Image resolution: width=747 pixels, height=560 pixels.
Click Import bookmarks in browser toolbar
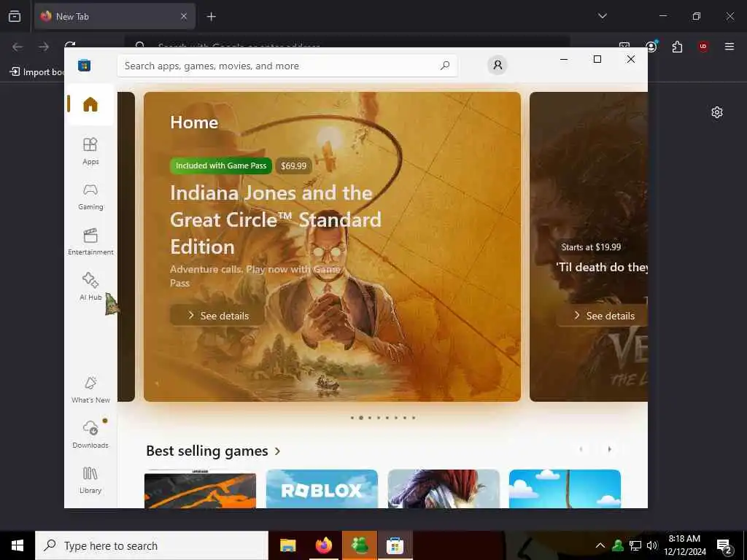36,72
